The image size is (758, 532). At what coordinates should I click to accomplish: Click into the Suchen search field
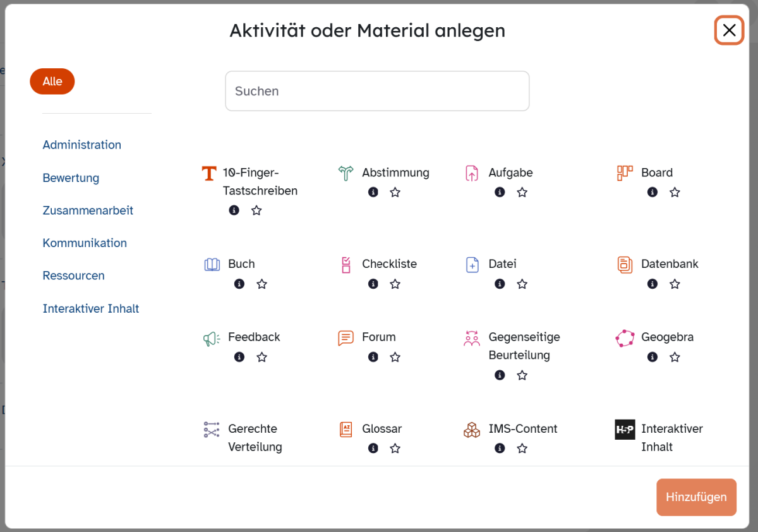(x=377, y=91)
